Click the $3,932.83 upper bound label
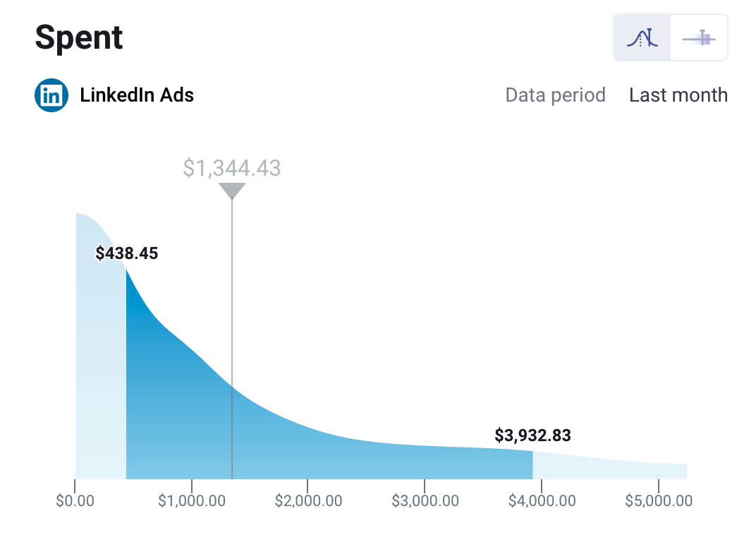Screen dimensions: 756x559 pyautogui.click(x=534, y=435)
